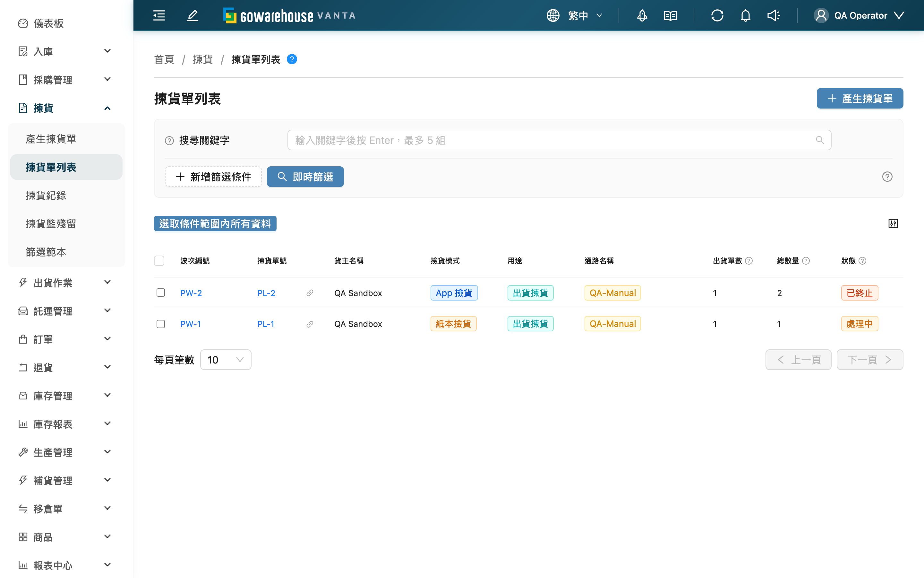Expand the 報表中心 sidebar menu
The height and width of the screenshot is (578, 924).
(x=66, y=565)
